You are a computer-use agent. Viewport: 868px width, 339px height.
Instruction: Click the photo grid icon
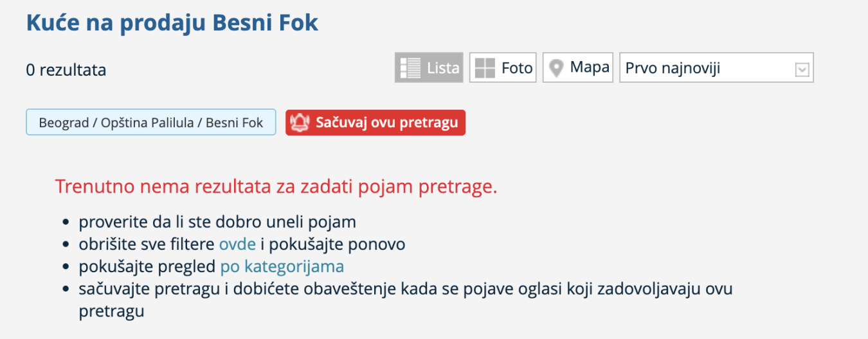pos(485,67)
